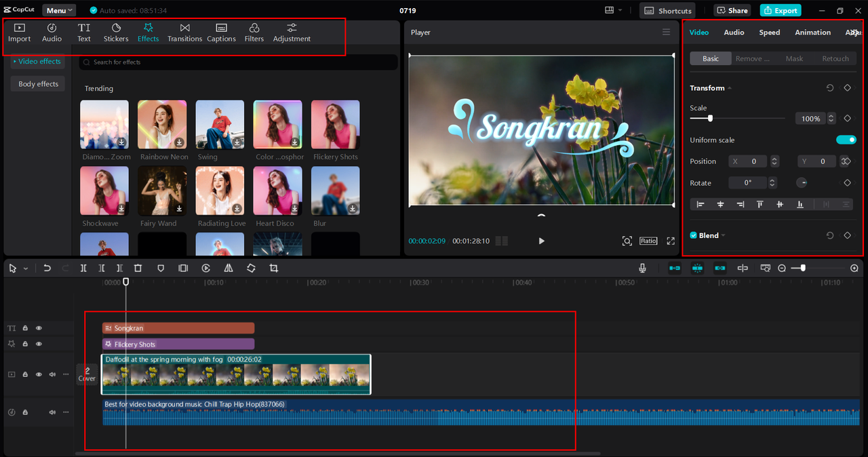Click the Export button
The image size is (868, 457).
pyautogui.click(x=781, y=11)
